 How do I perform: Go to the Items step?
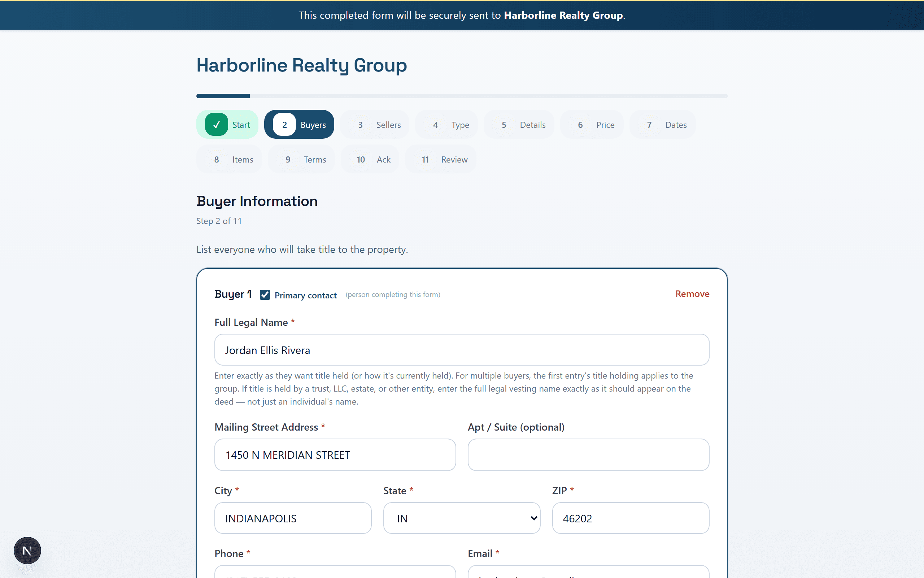coord(229,159)
